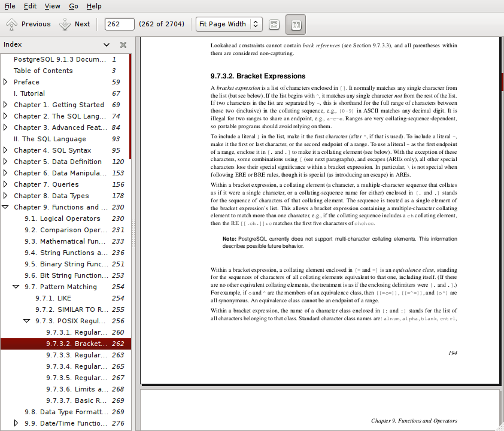This screenshot has height=431, width=504.
Task: Open the Fit Page Width zoom dropdown
Action: pyautogui.click(x=229, y=24)
